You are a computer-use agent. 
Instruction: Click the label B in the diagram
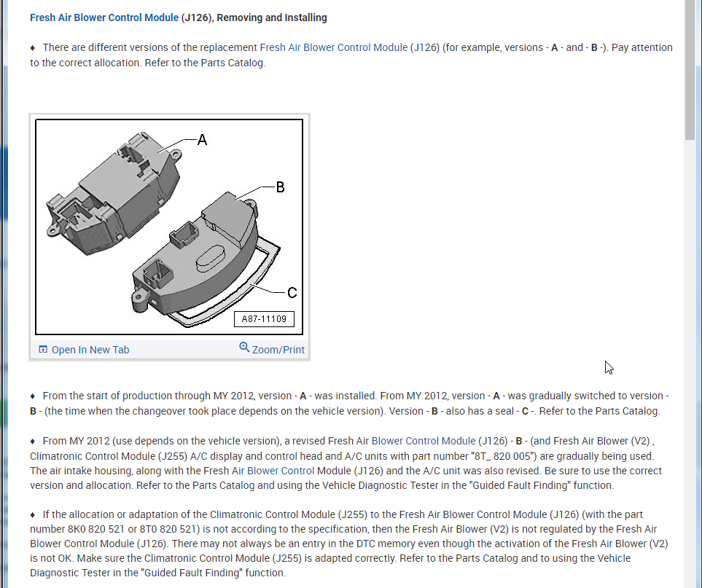(280, 187)
